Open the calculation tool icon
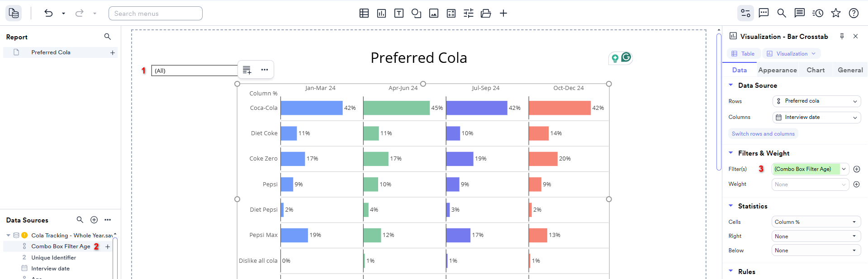 451,14
